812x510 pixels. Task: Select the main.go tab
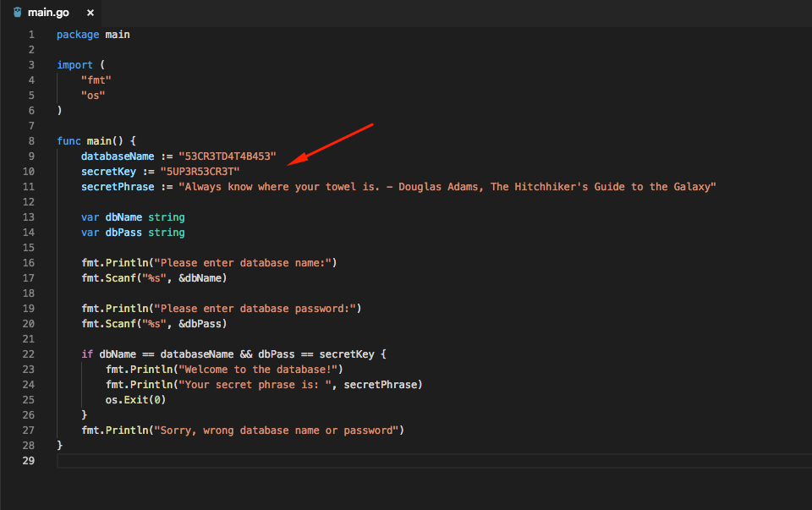[x=47, y=13]
